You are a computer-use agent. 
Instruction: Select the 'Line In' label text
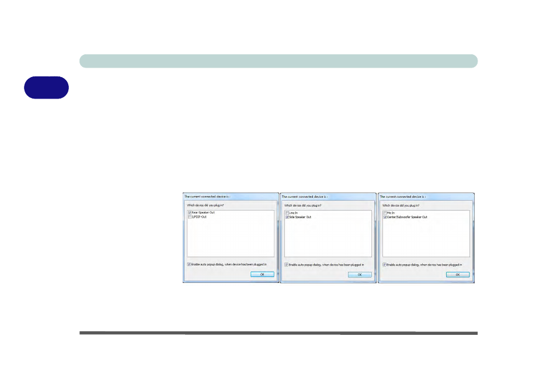(x=294, y=213)
